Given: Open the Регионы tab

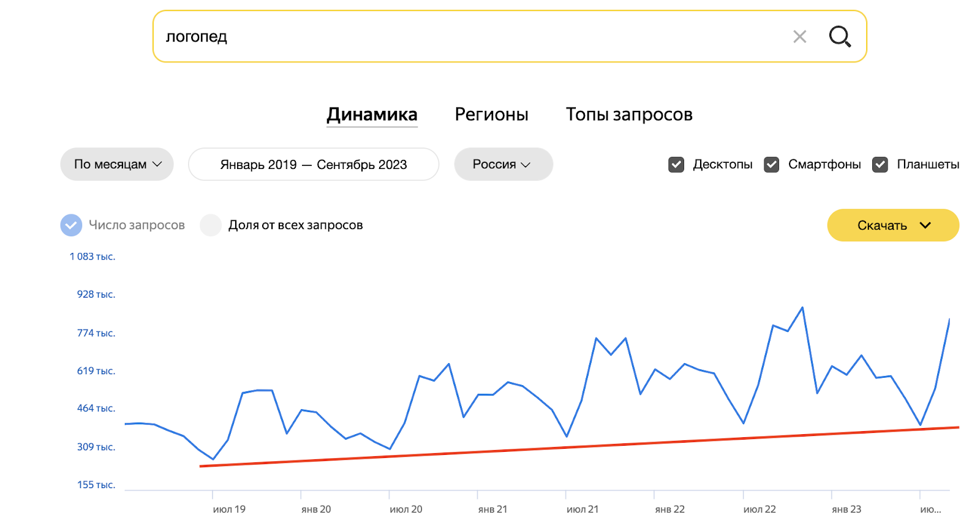Looking at the screenshot, I should [x=491, y=115].
